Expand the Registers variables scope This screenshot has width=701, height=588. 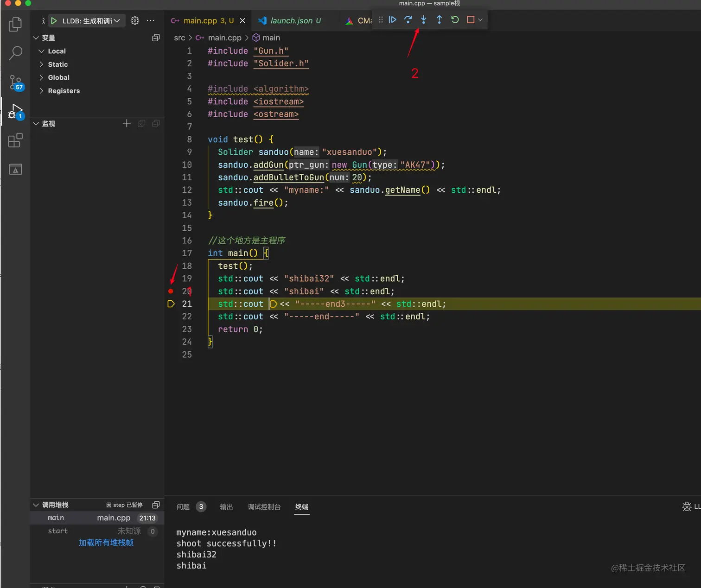tap(64, 91)
